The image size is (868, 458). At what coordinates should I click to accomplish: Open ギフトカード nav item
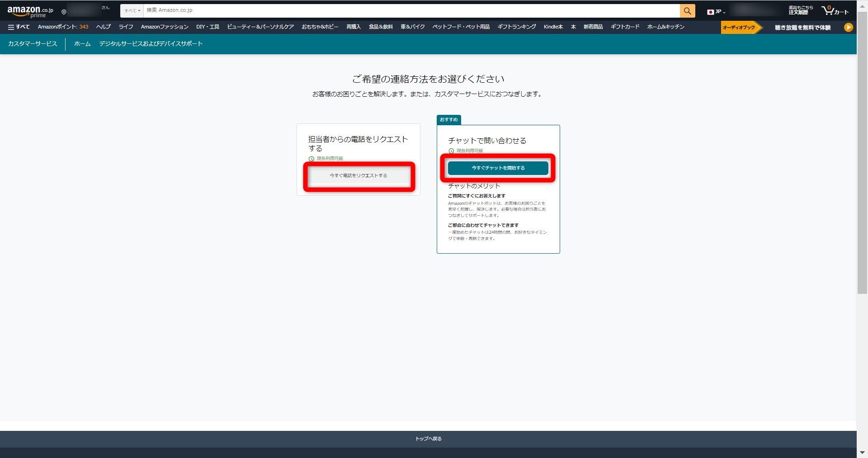point(625,27)
